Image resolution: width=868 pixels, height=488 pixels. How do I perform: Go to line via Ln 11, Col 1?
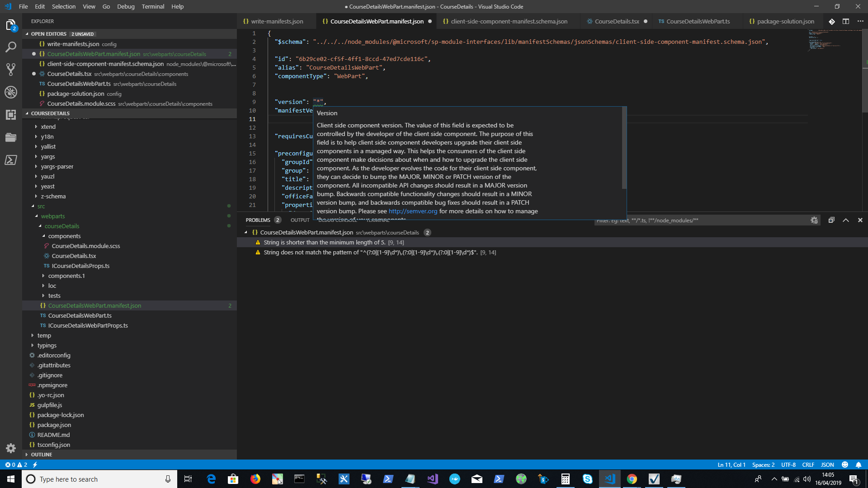[731, 465]
